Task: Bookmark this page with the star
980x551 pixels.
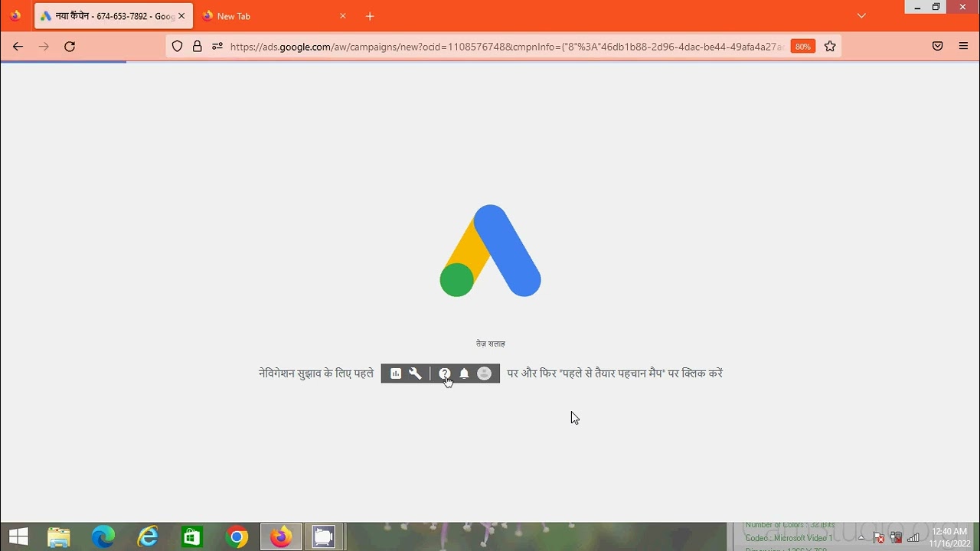Action: pos(830,47)
